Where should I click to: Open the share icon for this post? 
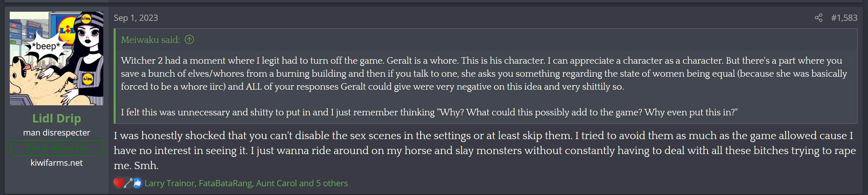click(818, 18)
